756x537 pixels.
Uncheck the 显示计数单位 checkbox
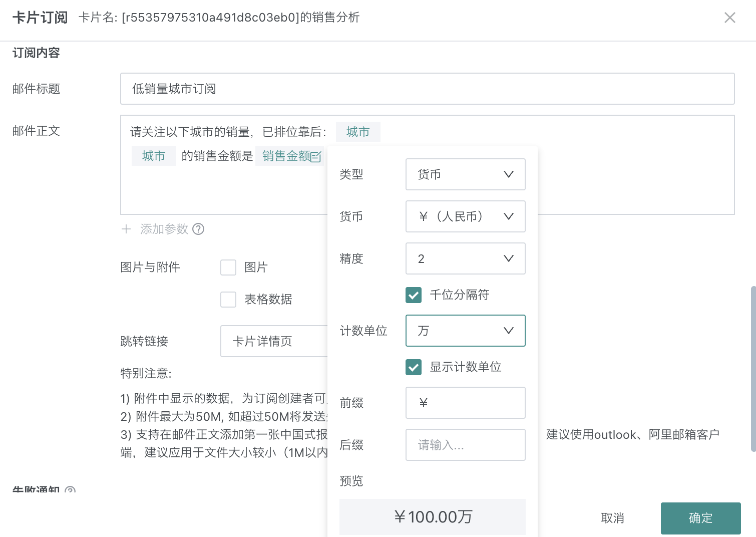(414, 367)
